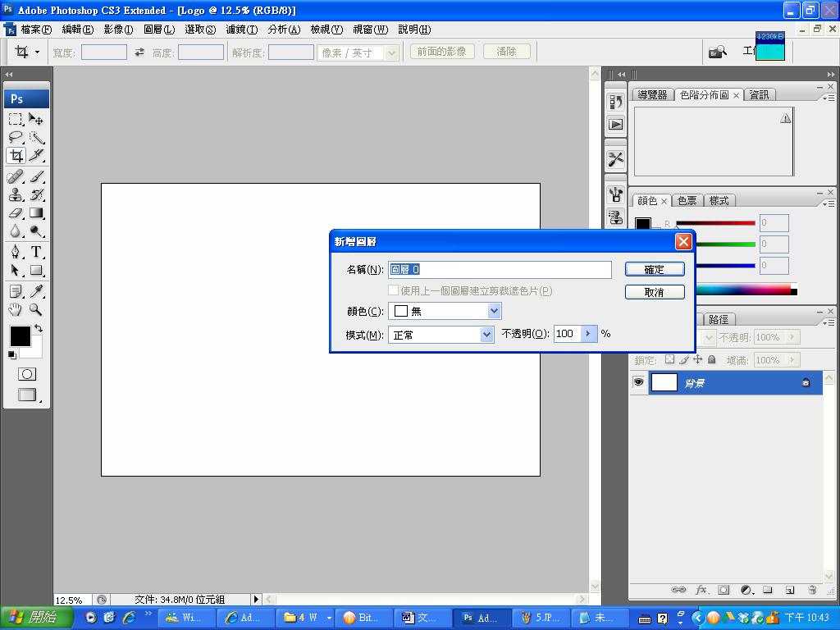Image resolution: width=840 pixels, height=630 pixels.
Task: Click the black foreground color swatch
Action: pos(21,336)
